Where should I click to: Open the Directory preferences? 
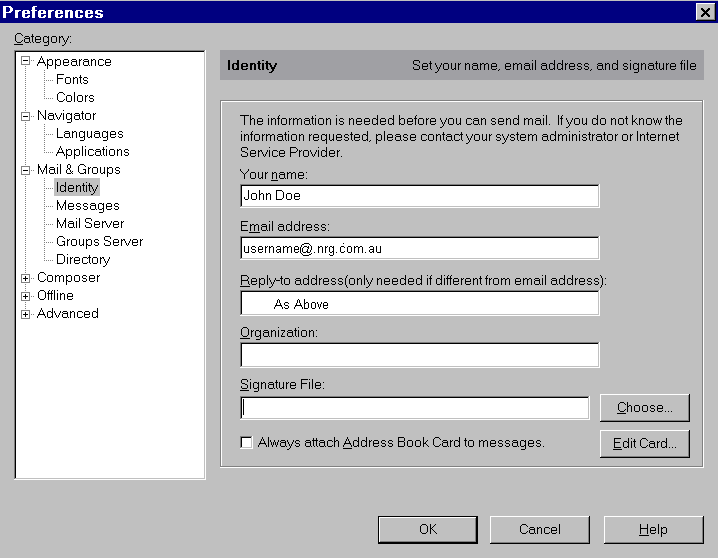[x=83, y=259]
